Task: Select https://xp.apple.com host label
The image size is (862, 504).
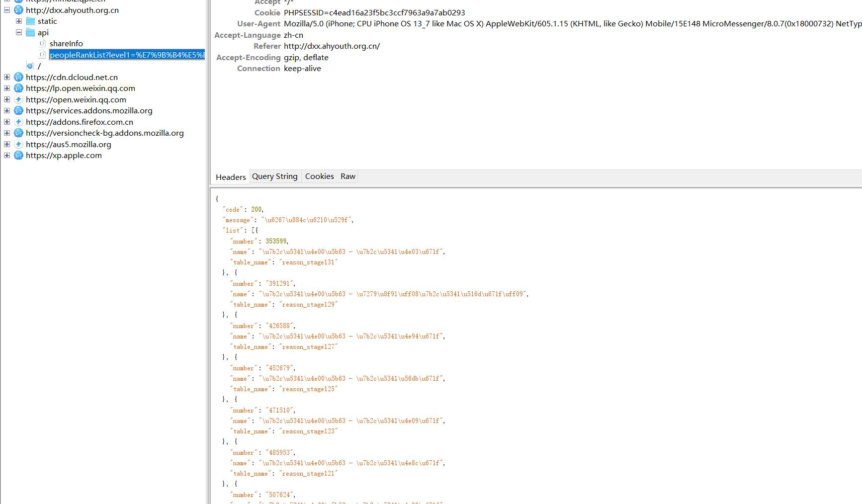Action: coord(64,155)
